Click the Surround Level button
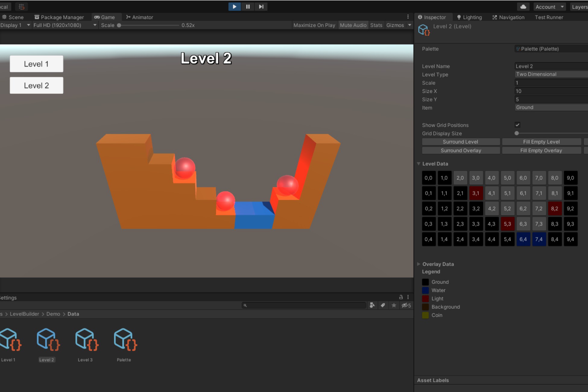Viewport: 588px width, 392px height. pos(460,142)
